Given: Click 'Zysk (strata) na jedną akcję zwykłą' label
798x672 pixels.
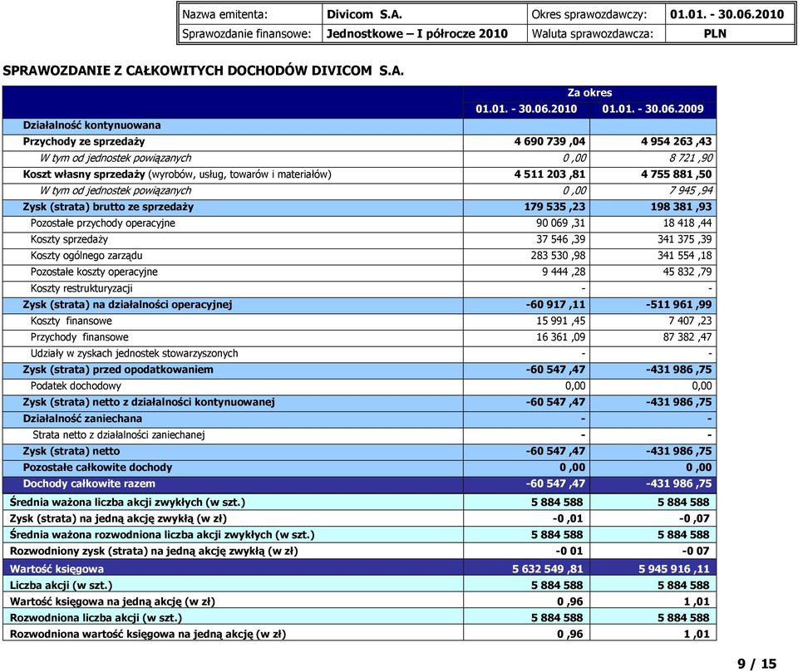Looking at the screenshot, I should tap(118, 518).
